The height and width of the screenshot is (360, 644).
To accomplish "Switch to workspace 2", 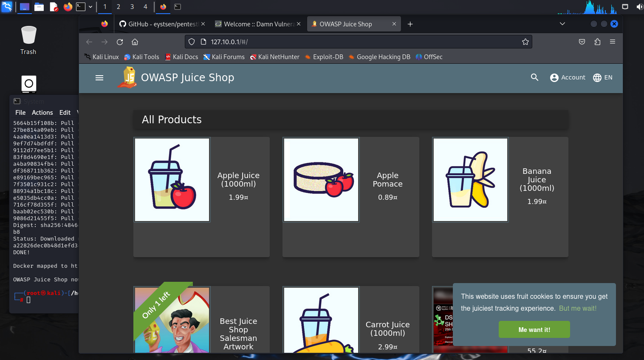I will click(119, 7).
